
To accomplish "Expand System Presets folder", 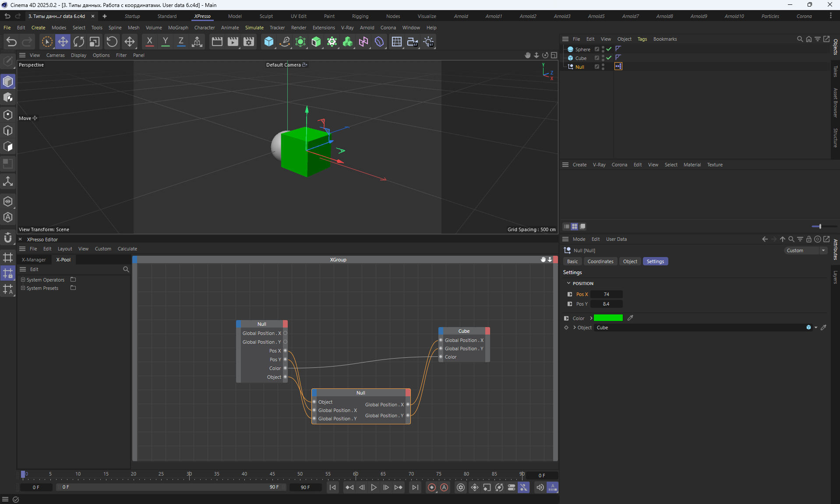I will point(23,288).
